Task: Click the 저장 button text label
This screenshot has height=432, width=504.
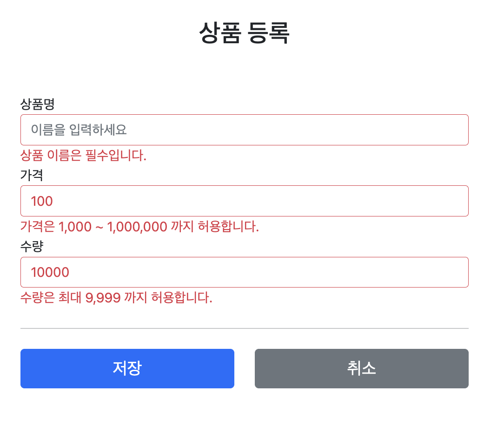Action: pyautogui.click(x=127, y=368)
